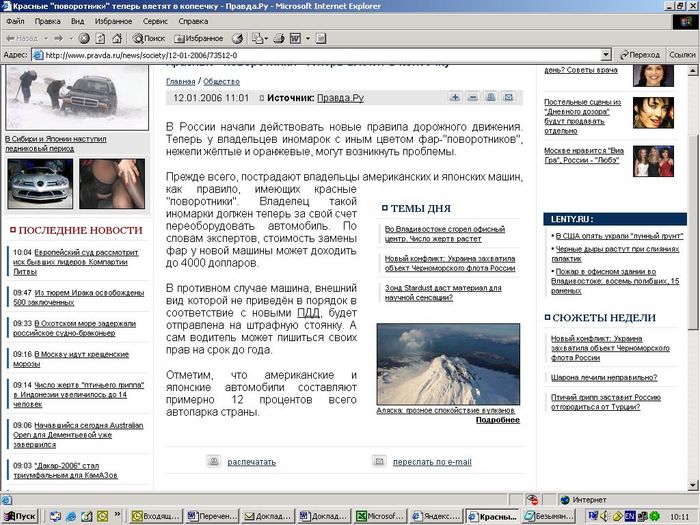
Task: Follow the Главная breadcrumb link
Action: (180, 82)
